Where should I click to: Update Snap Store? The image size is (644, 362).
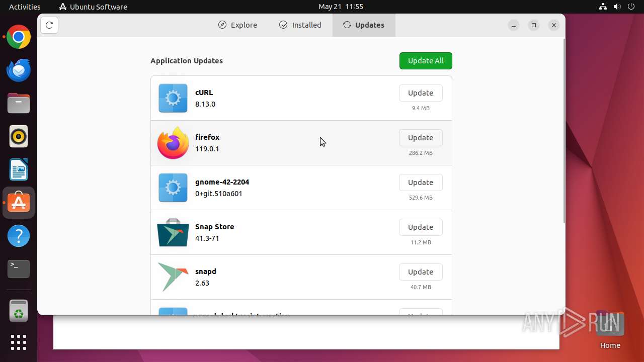(421, 227)
